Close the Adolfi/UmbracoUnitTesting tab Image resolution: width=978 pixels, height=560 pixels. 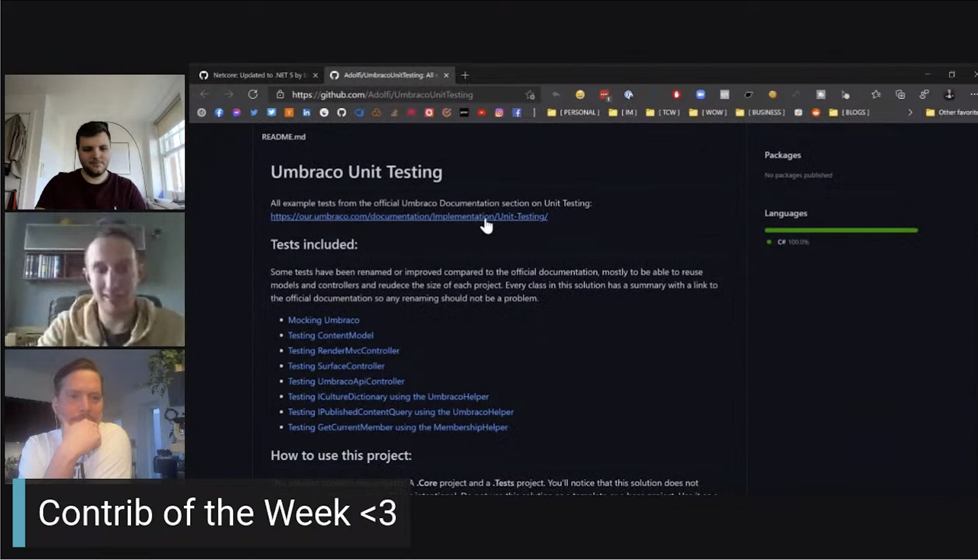click(x=446, y=75)
